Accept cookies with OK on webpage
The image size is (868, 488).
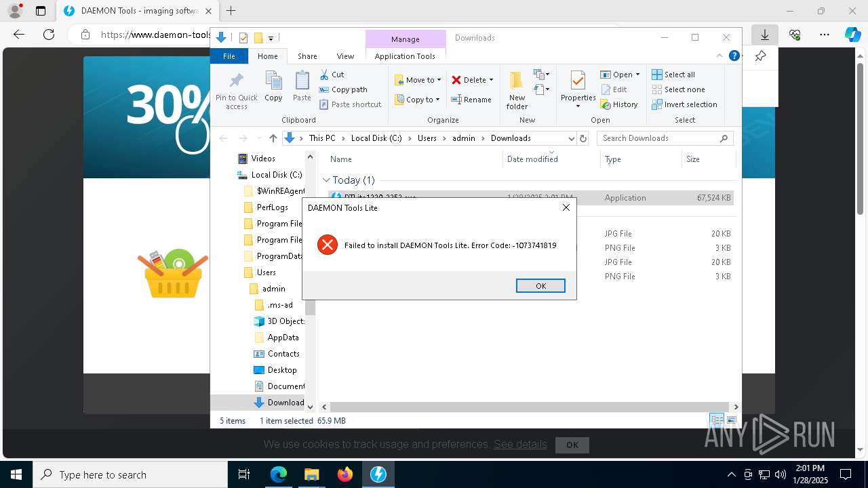click(572, 445)
